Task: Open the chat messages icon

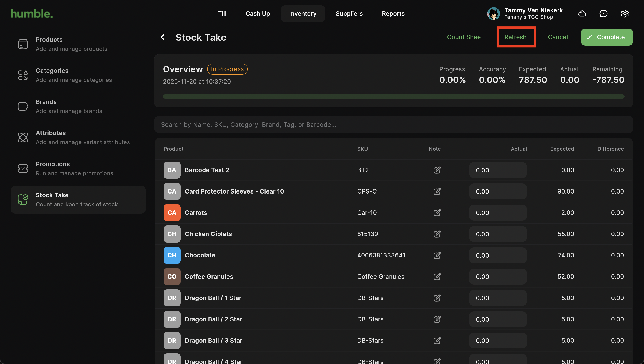Action: [603, 13]
